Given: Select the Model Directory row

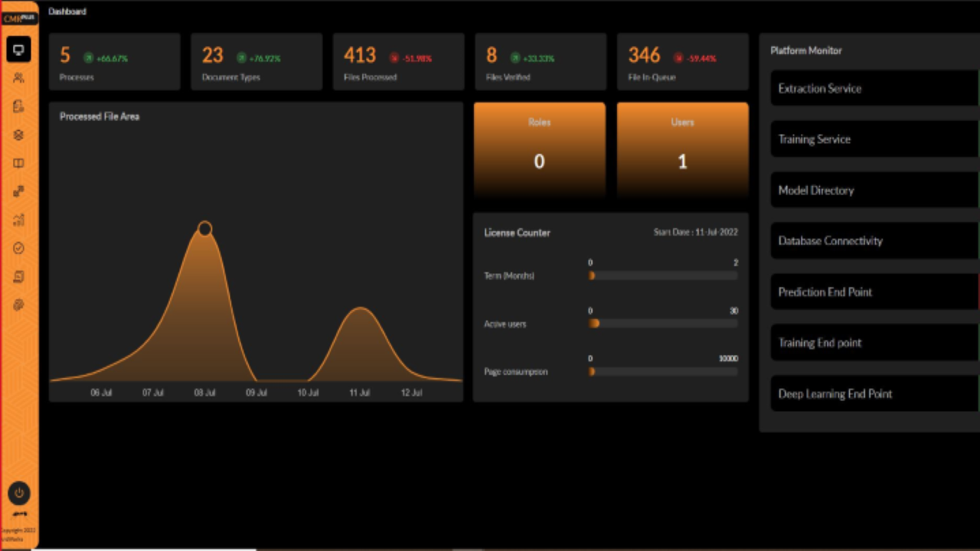Looking at the screenshot, I should pos(874,191).
